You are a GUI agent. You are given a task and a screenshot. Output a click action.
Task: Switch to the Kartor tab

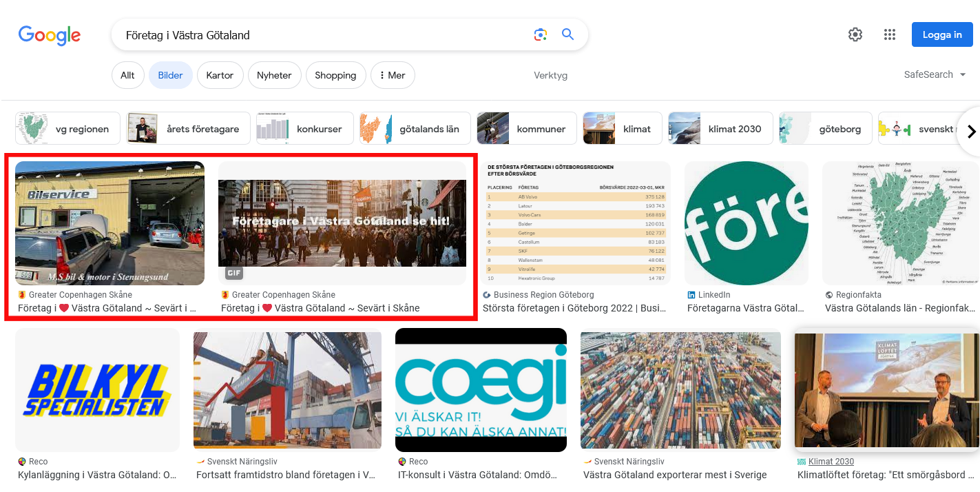220,75
